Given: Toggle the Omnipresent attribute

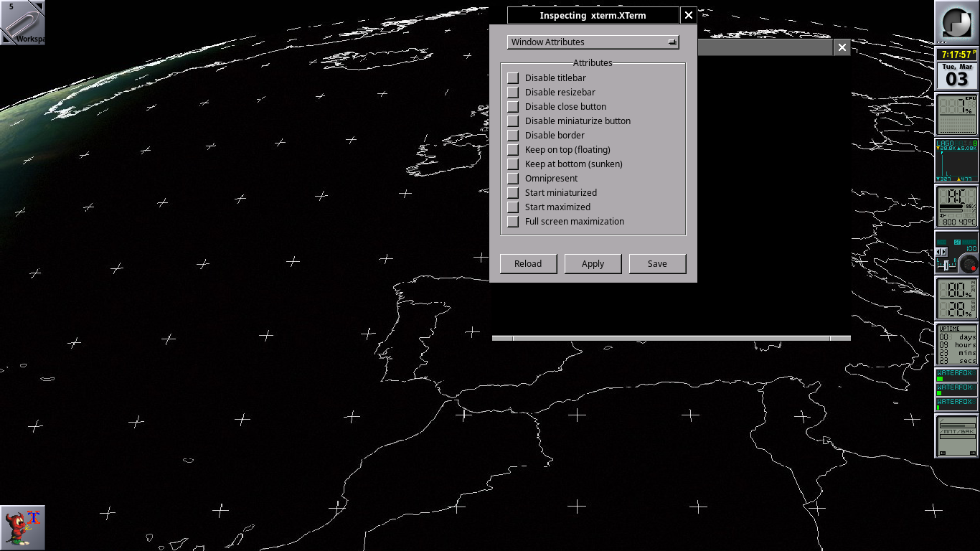Looking at the screenshot, I should coord(513,178).
